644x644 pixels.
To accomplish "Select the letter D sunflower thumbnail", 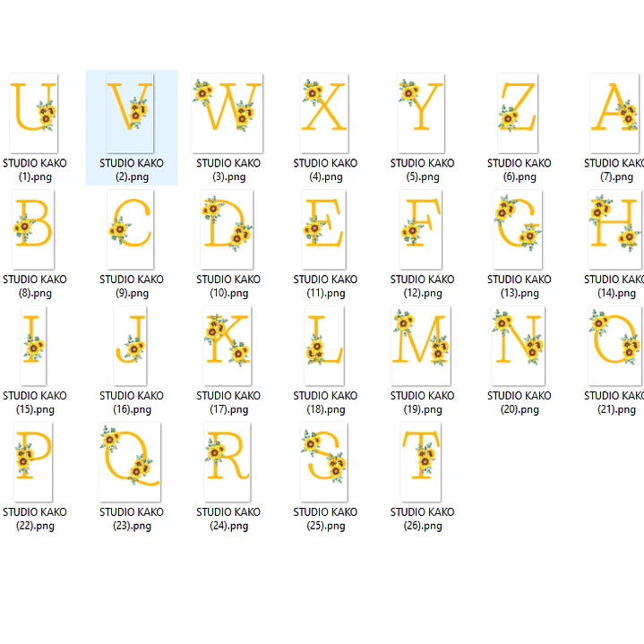I will tap(228, 229).
